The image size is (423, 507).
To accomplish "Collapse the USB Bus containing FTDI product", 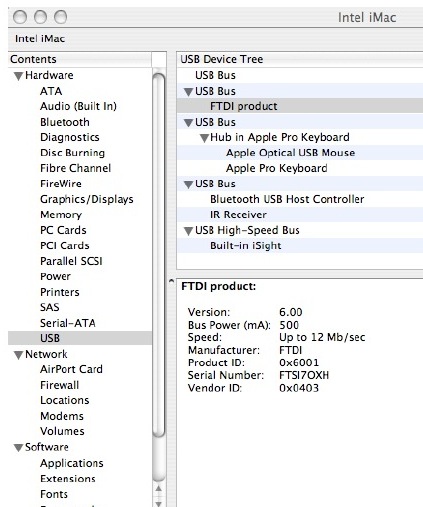I will (188, 92).
